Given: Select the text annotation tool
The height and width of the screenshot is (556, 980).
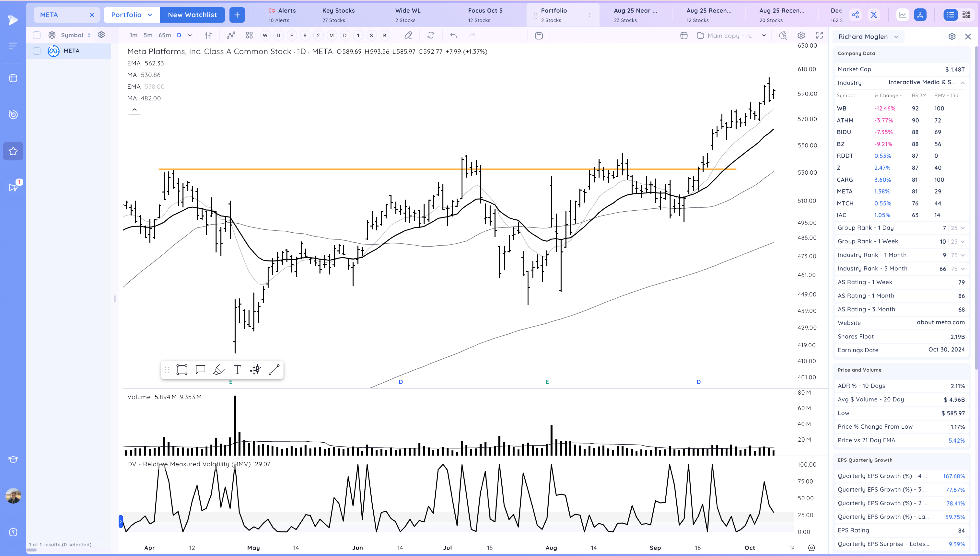Looking at the screenshot, I should [237, 370].
